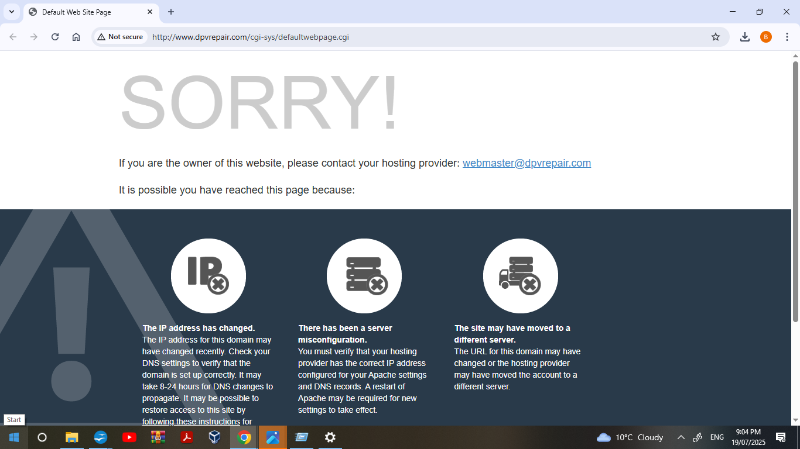
Task: Launch YouTube from the taskbar
Action: pyautogui.click(x=129, y=437)
